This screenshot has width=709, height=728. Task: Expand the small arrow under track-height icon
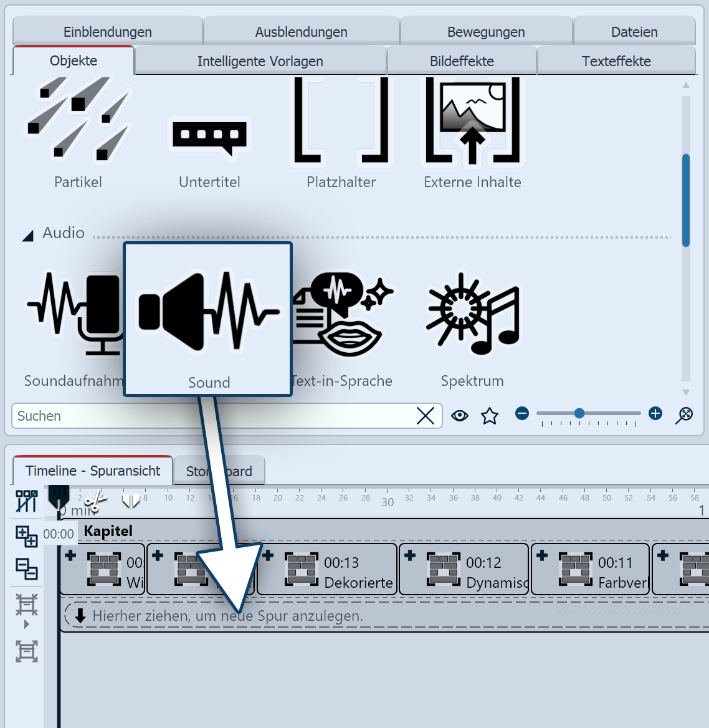[26, 625]
